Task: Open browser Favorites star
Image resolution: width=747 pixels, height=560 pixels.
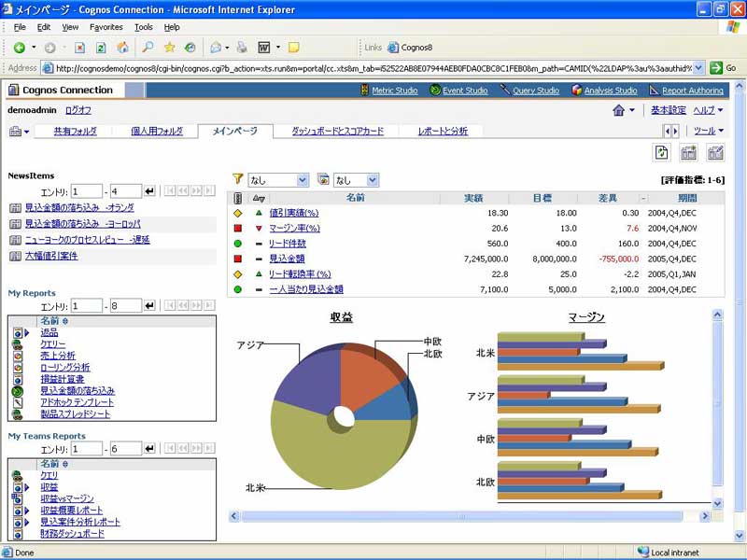Action: pyautogui.click(x=169, y=48)
